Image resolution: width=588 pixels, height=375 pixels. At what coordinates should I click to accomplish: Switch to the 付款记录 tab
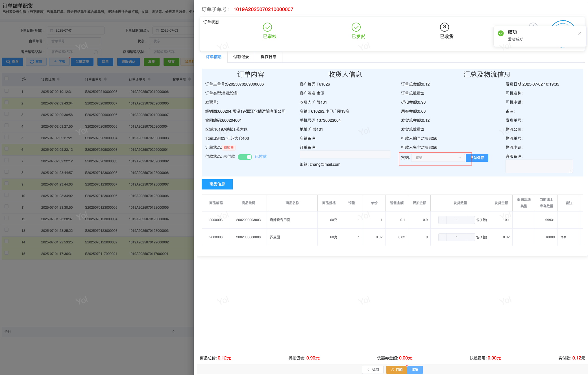[241, 57]
